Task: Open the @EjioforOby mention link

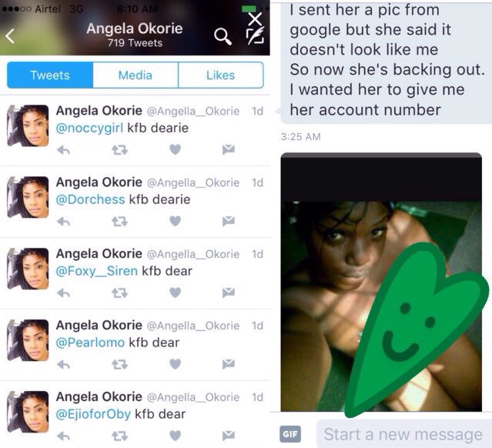Action: point(93,414)
